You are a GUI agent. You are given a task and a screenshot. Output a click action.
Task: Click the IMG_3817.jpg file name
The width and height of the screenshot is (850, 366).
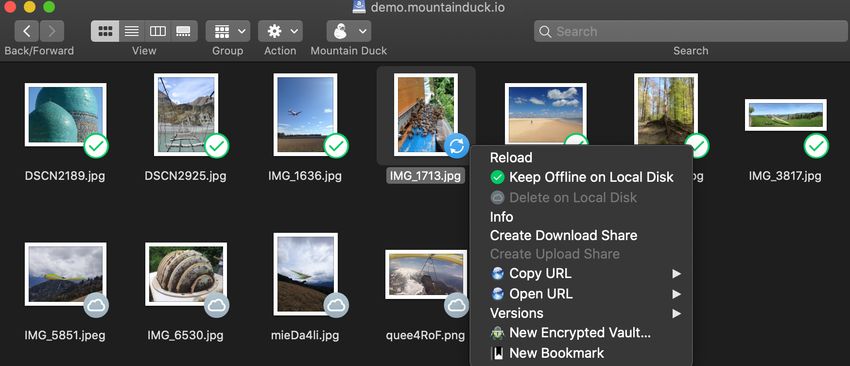pyautogui.click(x=785, y=176)
